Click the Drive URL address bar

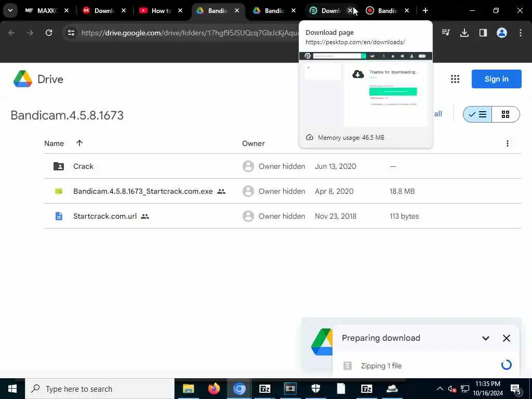tap(189, 33)
